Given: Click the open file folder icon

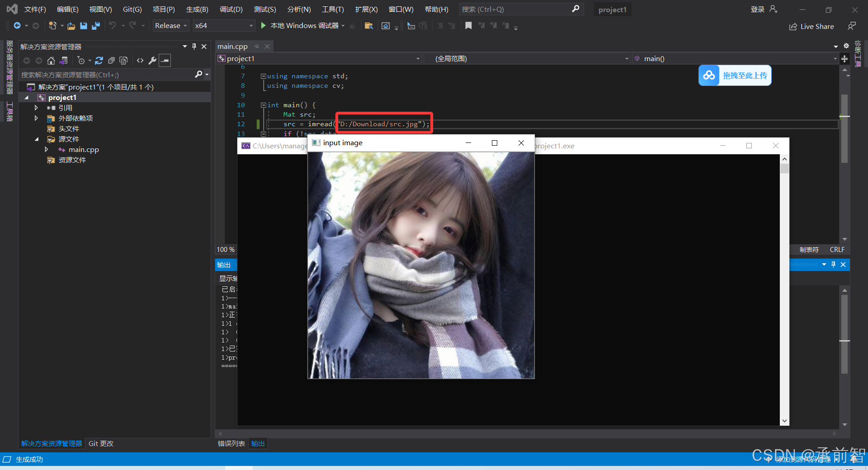Looking at the screenshot, I should pos(71,26).
